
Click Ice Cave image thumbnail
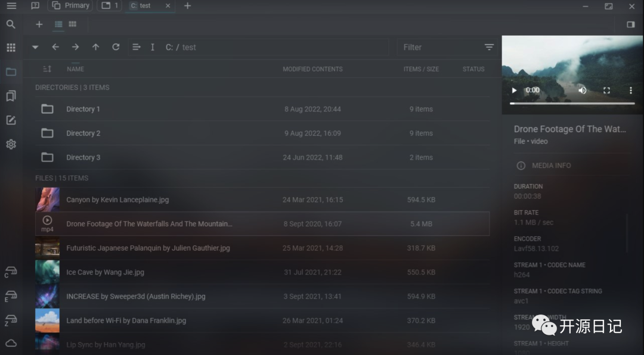[x=47, y=272]
